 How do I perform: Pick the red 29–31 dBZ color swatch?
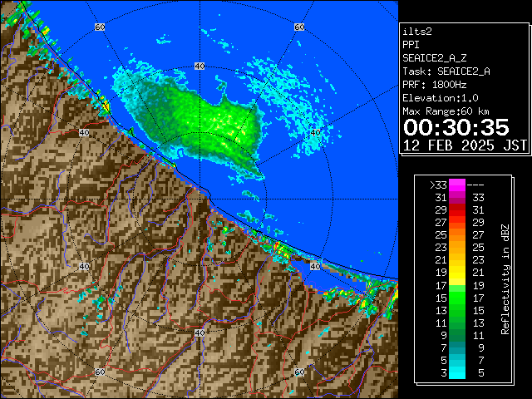pos(457,210)
